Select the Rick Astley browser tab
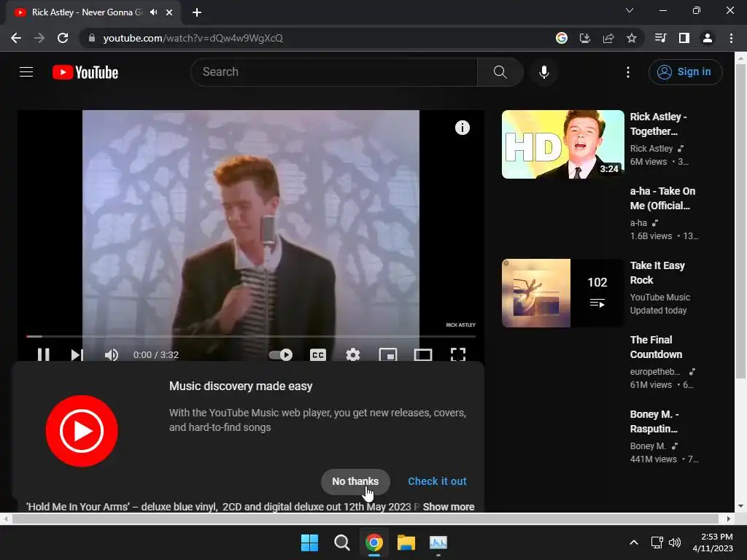Image resolution: width=747 pixels, height=560 pixels. coord(93,12)
